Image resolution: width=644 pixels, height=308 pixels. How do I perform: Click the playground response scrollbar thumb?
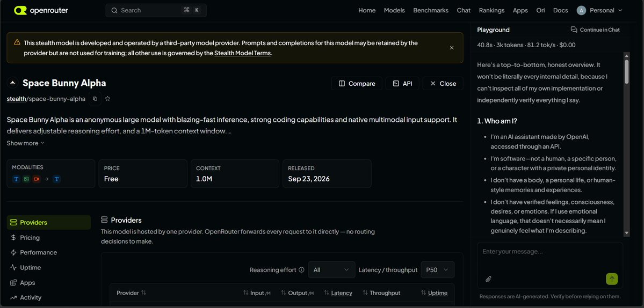[x=626, y=72]
